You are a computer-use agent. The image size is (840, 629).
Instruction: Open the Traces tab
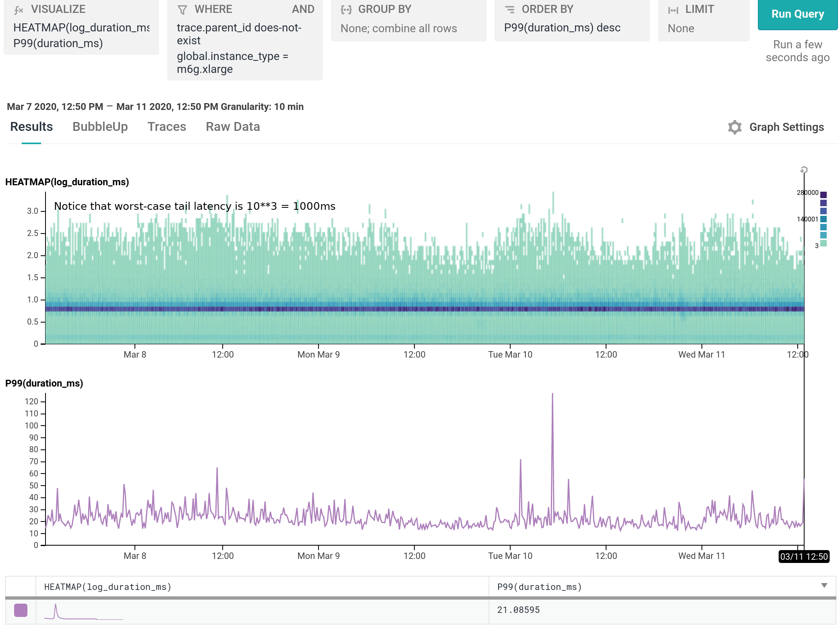[x=167, y=127]
